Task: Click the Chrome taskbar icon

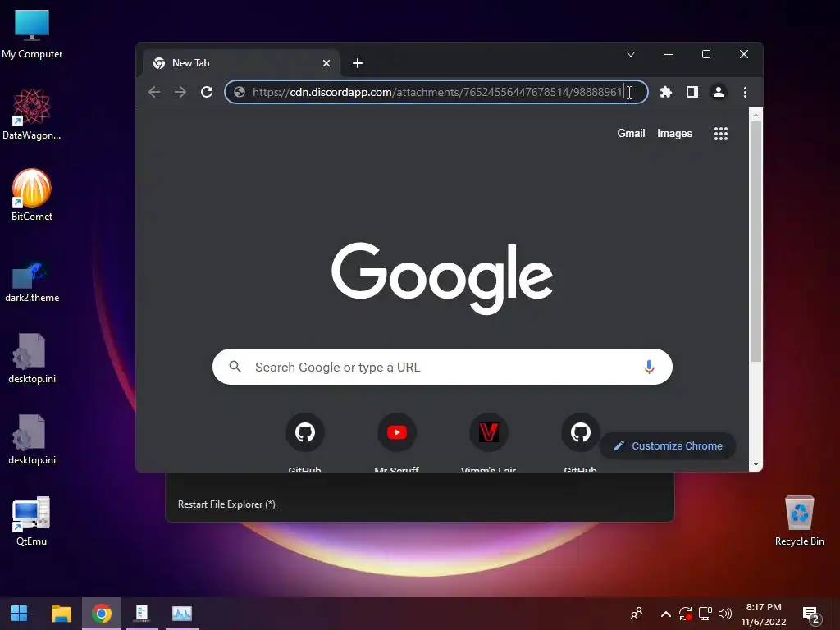Action: [101, 614]
